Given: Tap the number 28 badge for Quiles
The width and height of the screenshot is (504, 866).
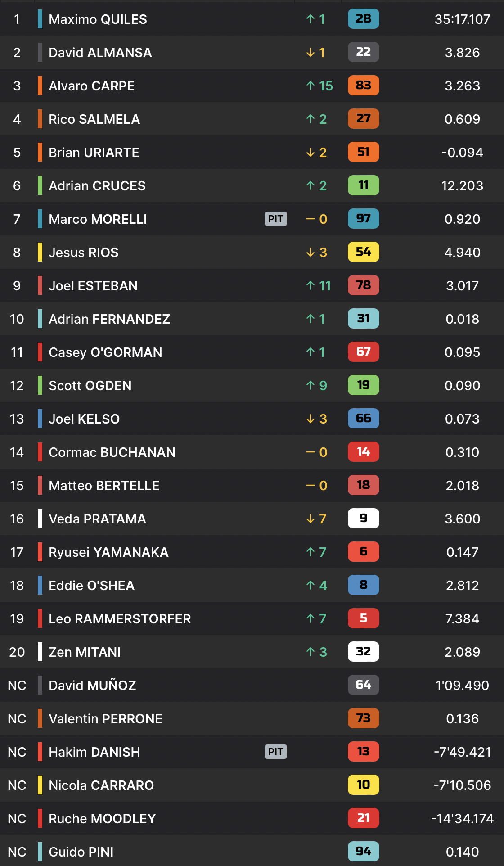Looking at the screenshot, I should 363,19.
